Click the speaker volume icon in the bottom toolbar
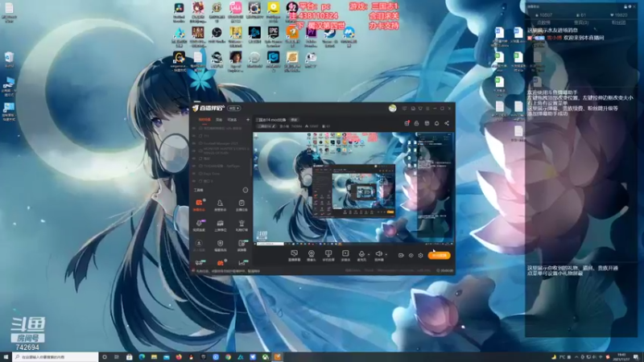 coord(378,255)
